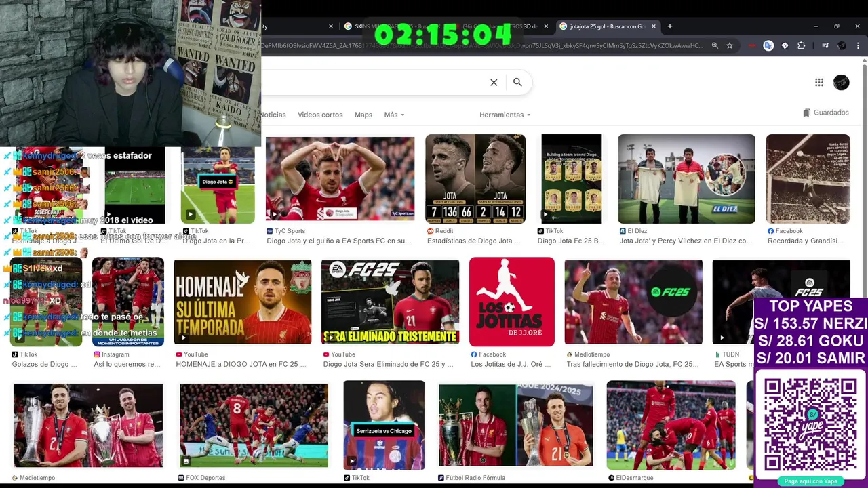868x488 pixels.
Task: Open the Reddit Jota statistics image
Action: pyautogui.click(x=475, y=179)
